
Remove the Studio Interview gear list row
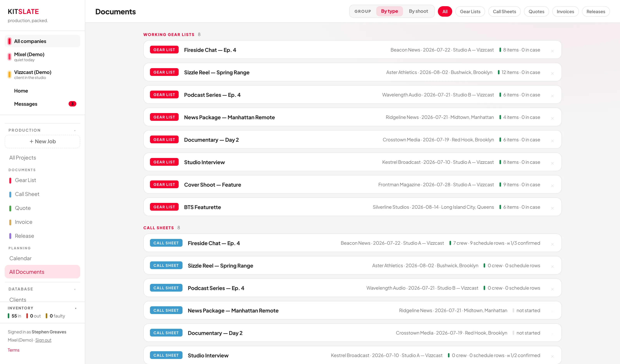pyautogui.click(x=552, y=163)
